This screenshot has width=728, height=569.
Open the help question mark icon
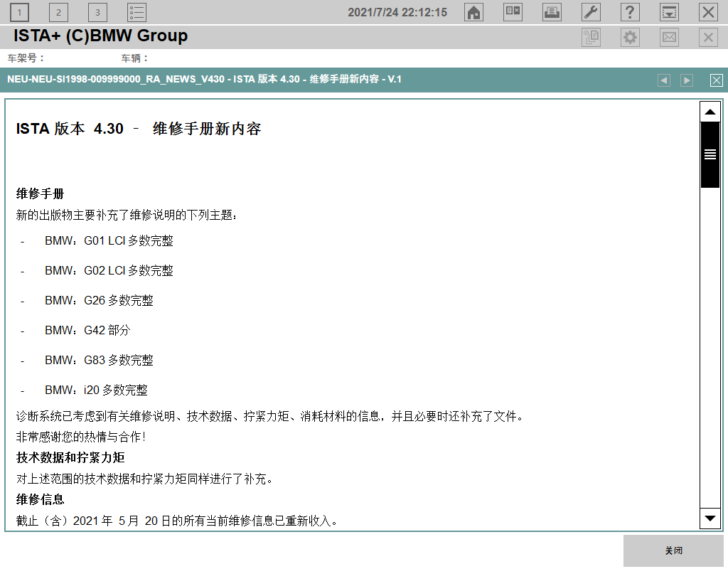coord(630,12)
